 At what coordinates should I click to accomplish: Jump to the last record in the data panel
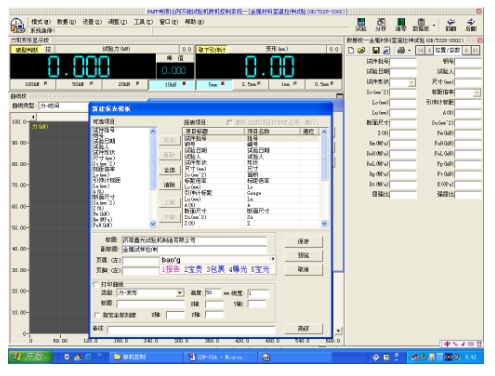[476, 50]
